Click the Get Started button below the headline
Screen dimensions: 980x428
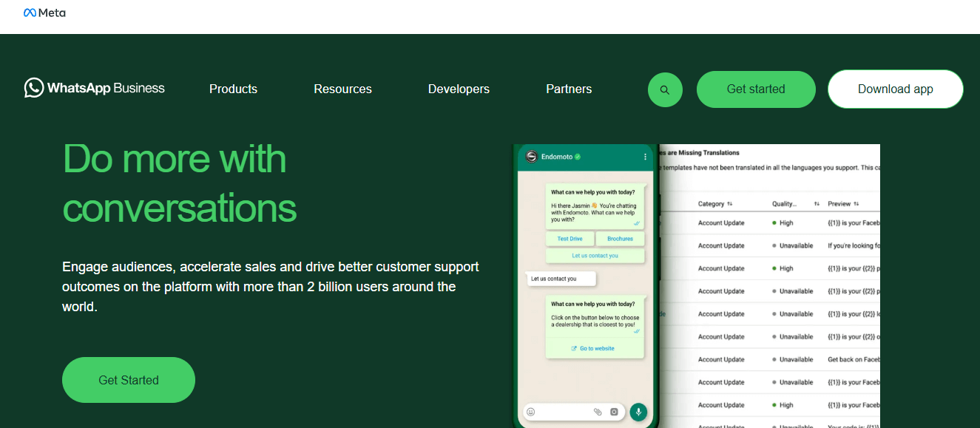click(x=129, y=380)
